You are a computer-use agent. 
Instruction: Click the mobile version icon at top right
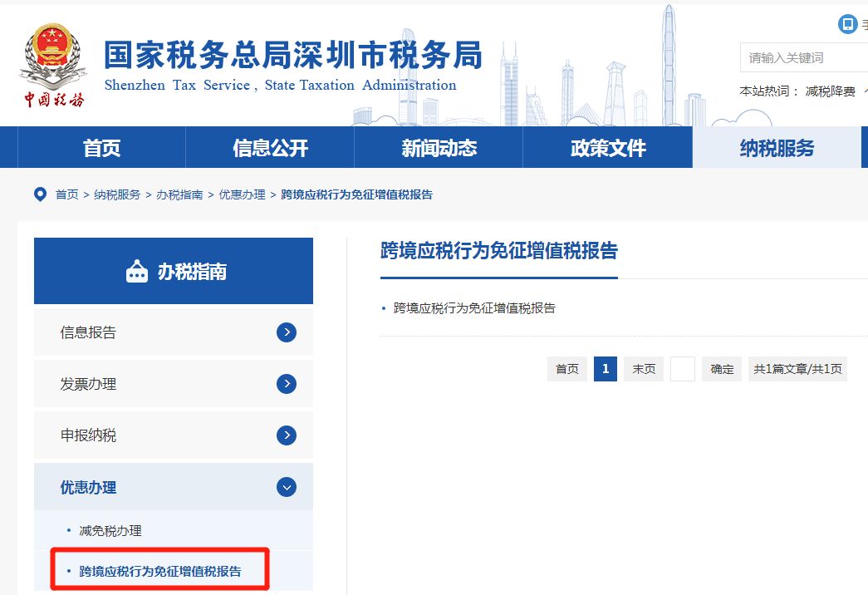click(x=847, y=24)
